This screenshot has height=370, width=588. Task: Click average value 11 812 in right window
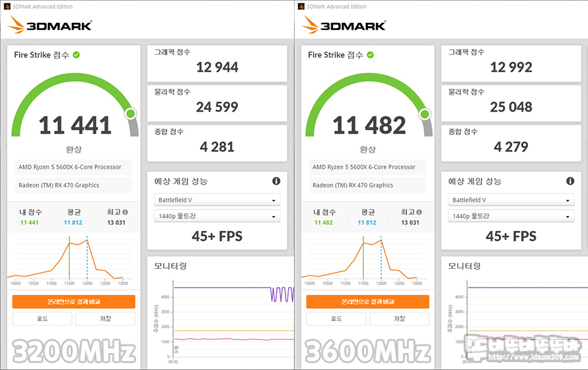coord(367,223)
